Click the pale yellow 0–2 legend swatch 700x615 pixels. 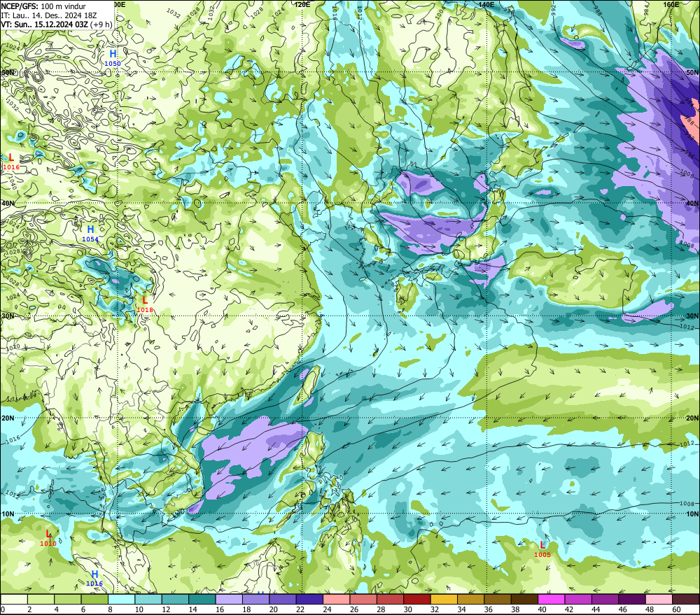click(x=14, y=599)
